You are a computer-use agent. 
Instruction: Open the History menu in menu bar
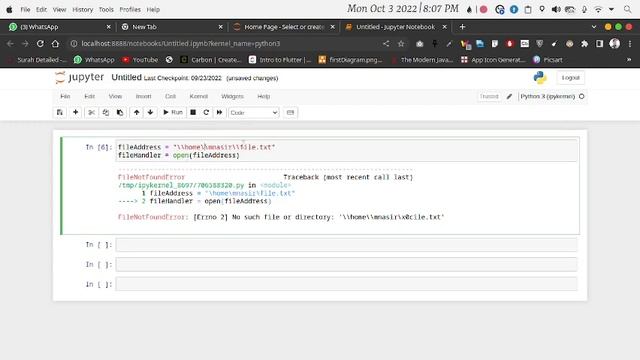pos(82,9)
